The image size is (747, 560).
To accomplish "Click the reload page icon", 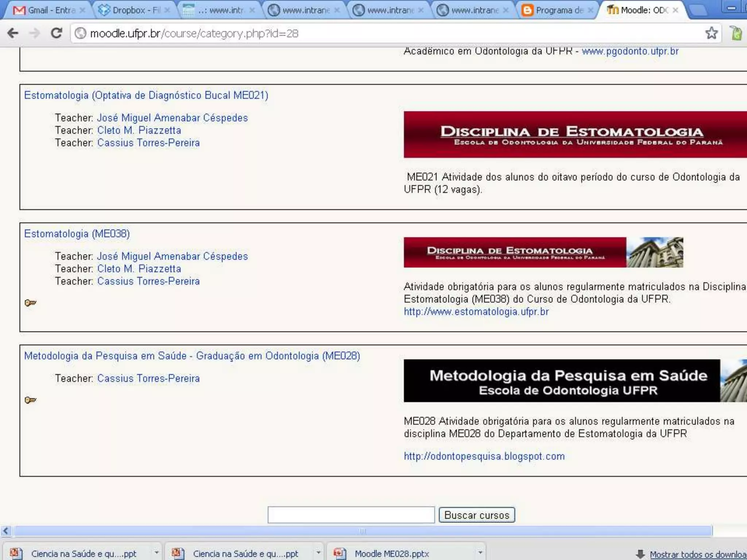I will click(x=56, y=33).
